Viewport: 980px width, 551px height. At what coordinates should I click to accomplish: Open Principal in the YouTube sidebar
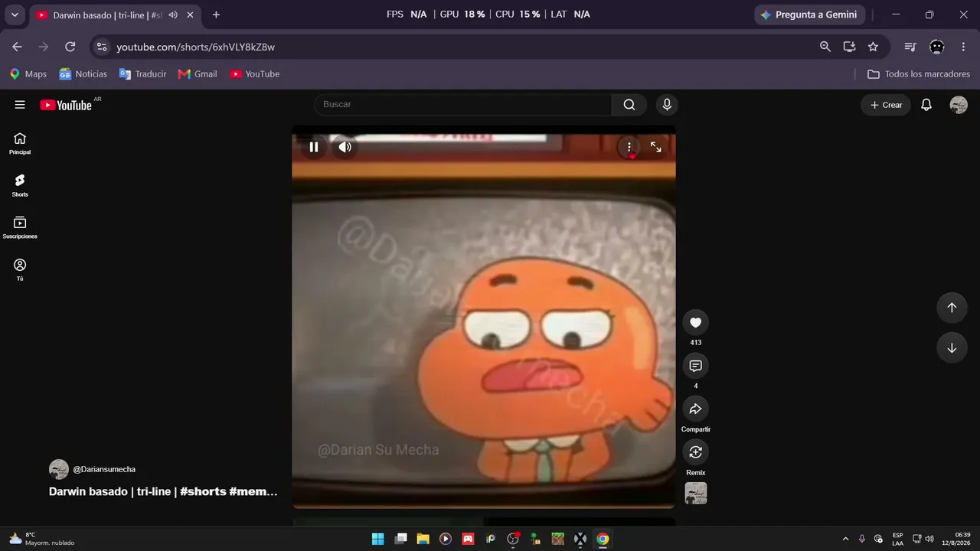[x=20, y=143]
